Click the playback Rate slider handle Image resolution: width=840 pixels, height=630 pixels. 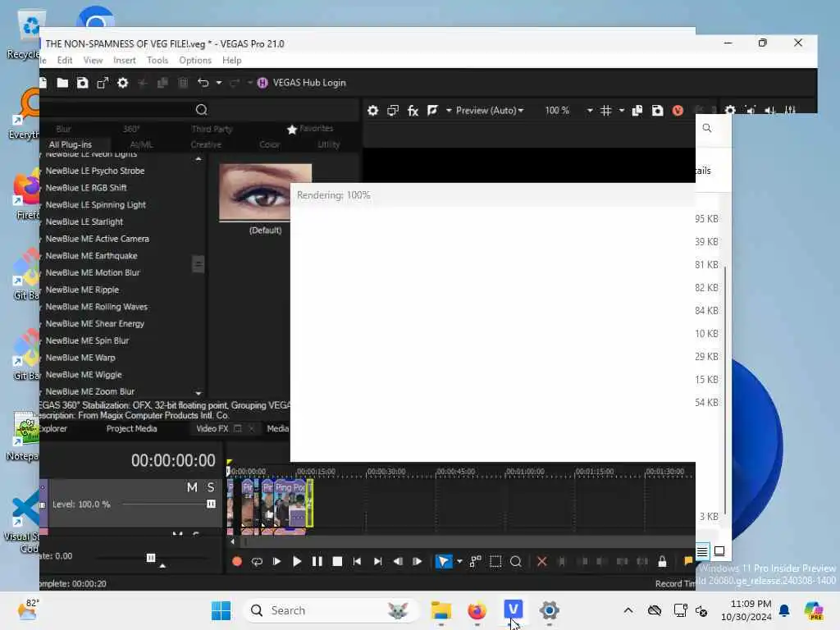151,558
